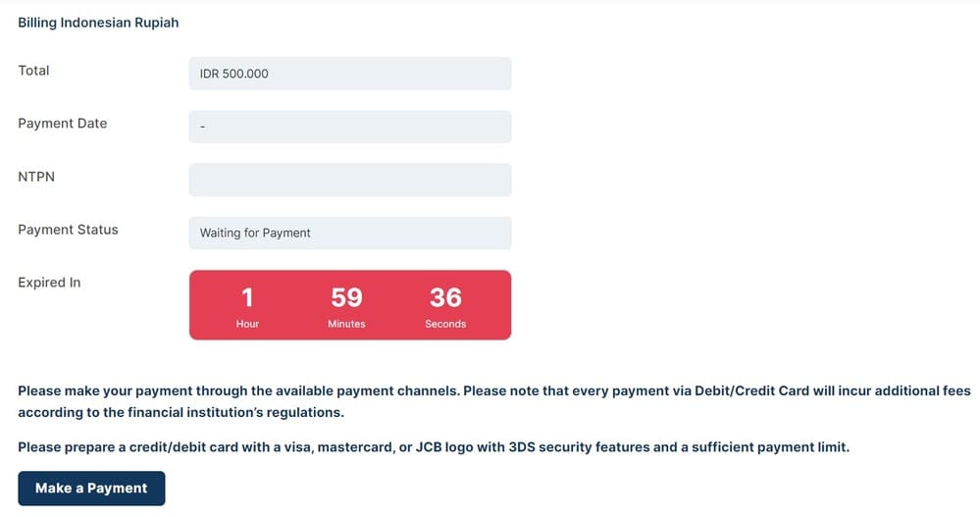The width and height of the screenshot is (980, 517).
Task: Click the Make a Payment button
Action: point(91,488)
